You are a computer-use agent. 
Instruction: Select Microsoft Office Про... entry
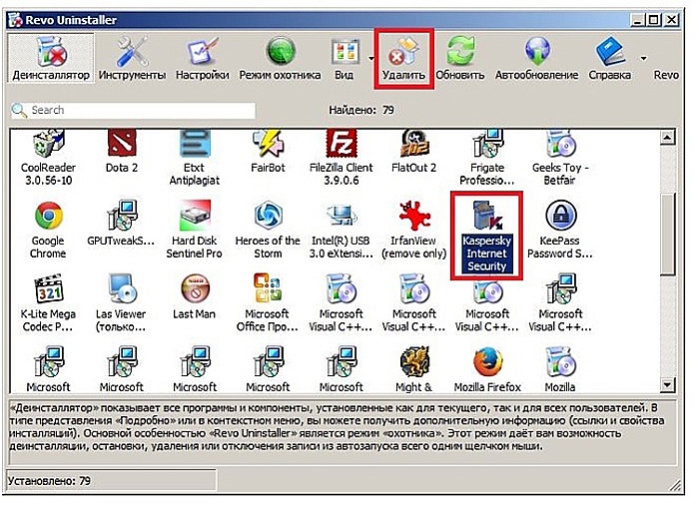point(267,303)
